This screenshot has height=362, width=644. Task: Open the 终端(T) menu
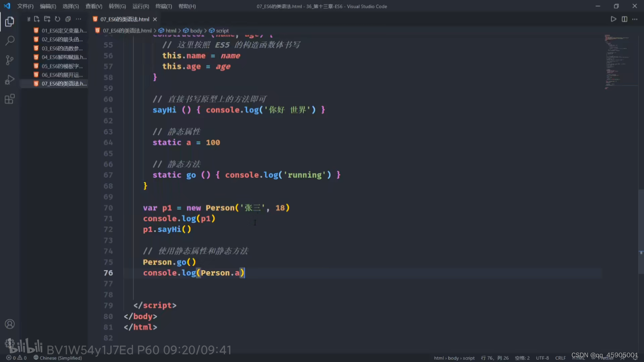(x=163, y=6)
